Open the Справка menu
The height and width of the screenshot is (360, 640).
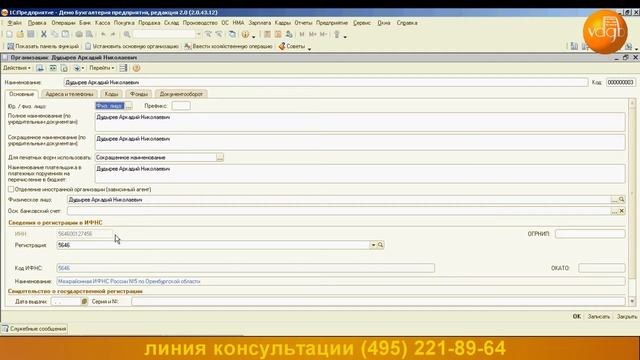407,23
